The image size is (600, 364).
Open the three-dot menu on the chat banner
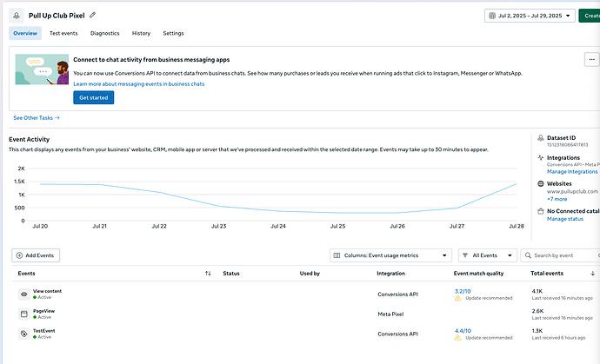pyautogui.click(x=591, y=59)
